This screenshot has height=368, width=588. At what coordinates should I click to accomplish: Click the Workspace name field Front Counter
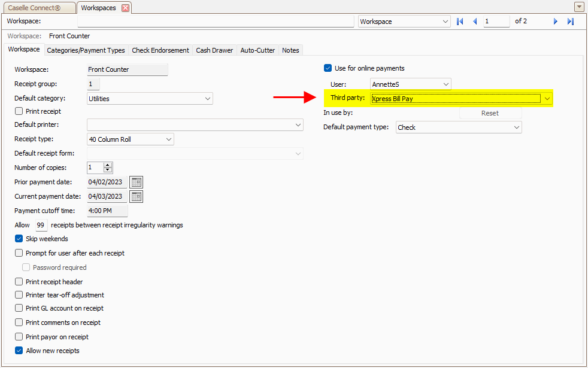click(x=128, y=69)
